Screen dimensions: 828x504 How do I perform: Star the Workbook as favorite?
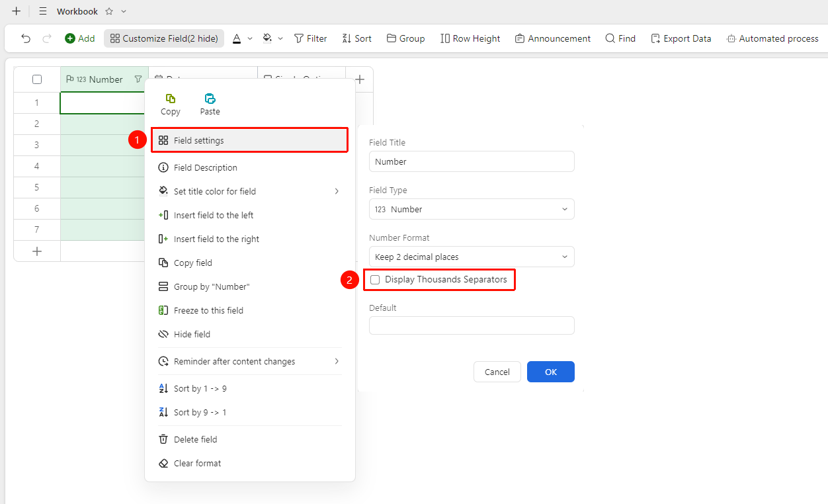(109, 11)
